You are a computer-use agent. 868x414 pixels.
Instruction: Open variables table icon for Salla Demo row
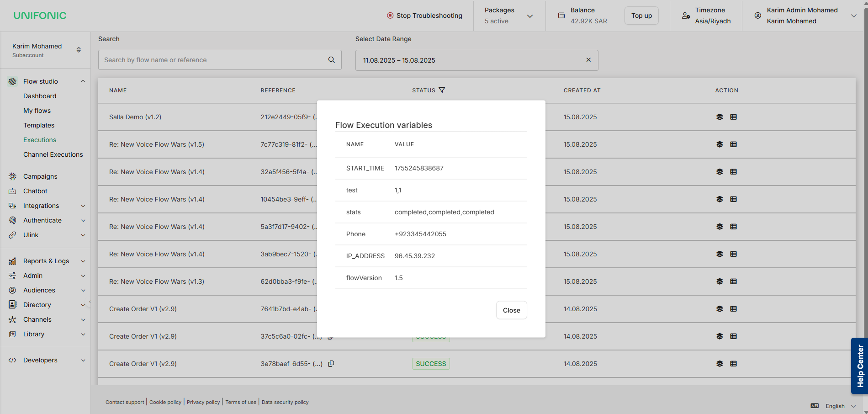(734, 117)
